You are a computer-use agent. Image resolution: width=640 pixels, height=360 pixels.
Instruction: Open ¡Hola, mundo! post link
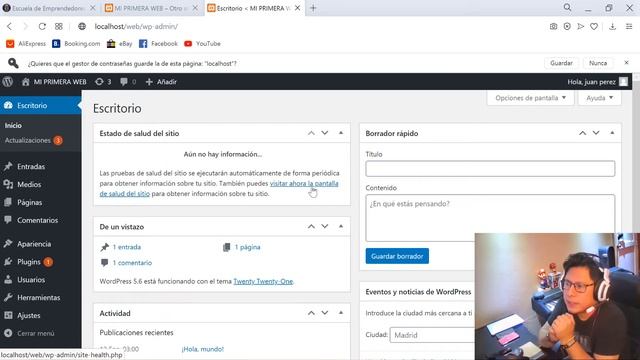coord(203,349)
